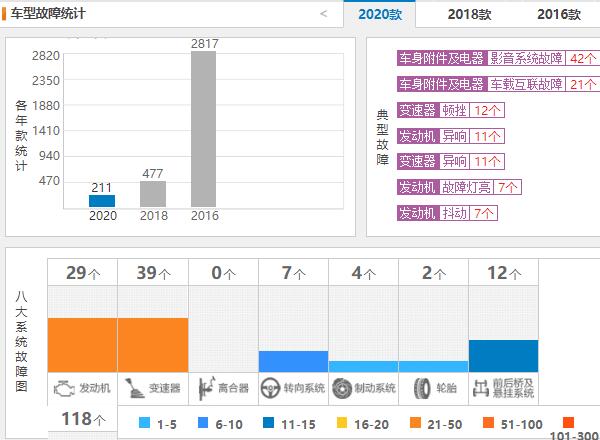Click the clutch pedal icon for 离合器
The image size is (600, 440).
coord(207,388)
